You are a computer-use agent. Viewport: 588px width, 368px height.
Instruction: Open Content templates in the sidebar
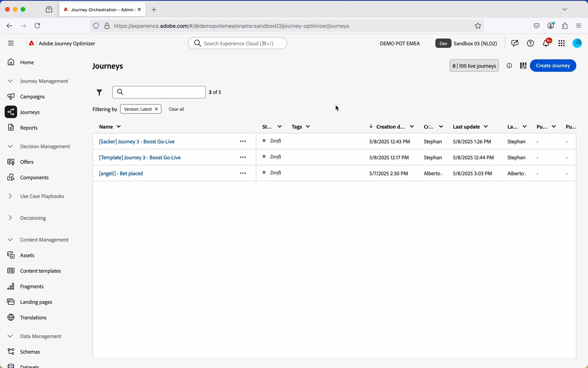pos(34,271)
